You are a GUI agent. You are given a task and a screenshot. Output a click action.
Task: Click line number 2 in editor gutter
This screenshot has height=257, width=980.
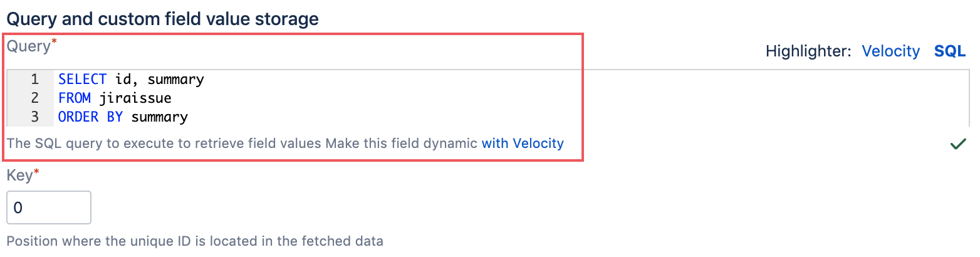tap(34, 98)
